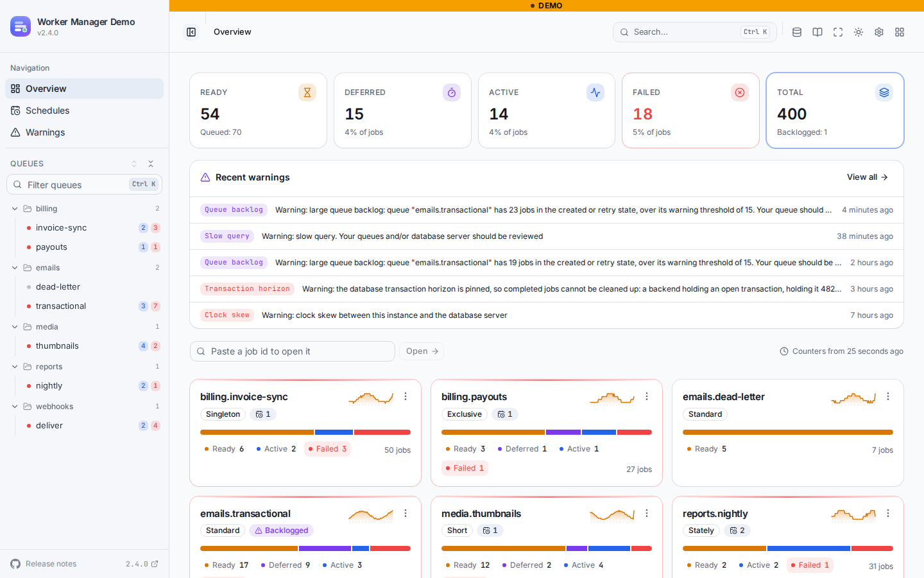Open the billing.payouts card options menu
Viewport: 924px width, 578px height.
pyautogui.click(x=647, y=397)
